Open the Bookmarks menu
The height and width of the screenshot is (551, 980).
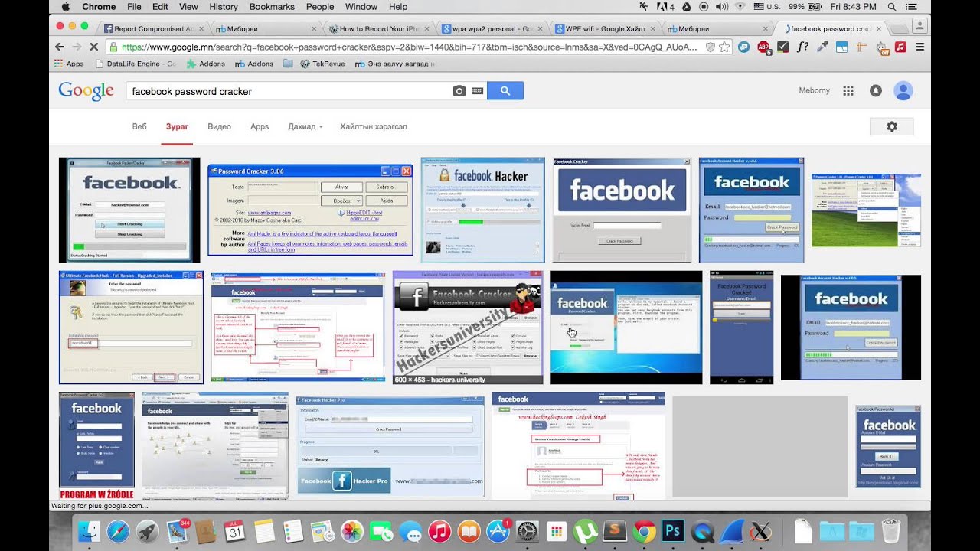click(x=272, y=7)
